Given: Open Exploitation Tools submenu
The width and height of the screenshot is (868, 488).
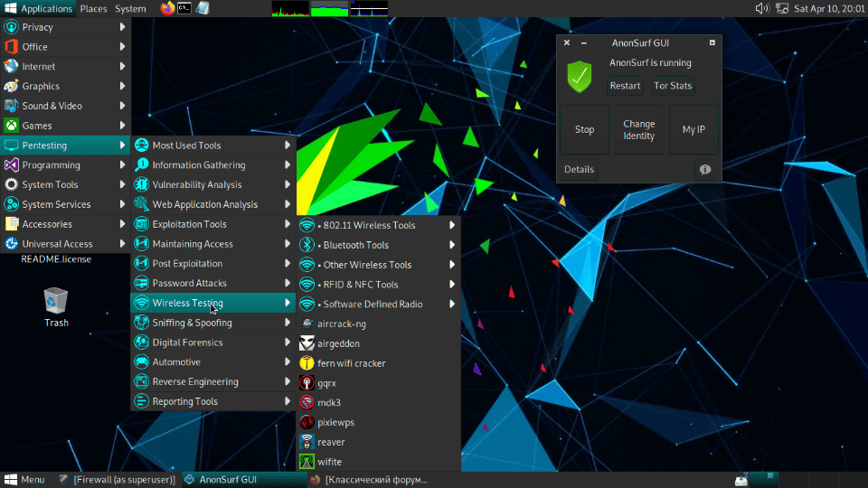Looking at the screenshot, I should point(212,224).
